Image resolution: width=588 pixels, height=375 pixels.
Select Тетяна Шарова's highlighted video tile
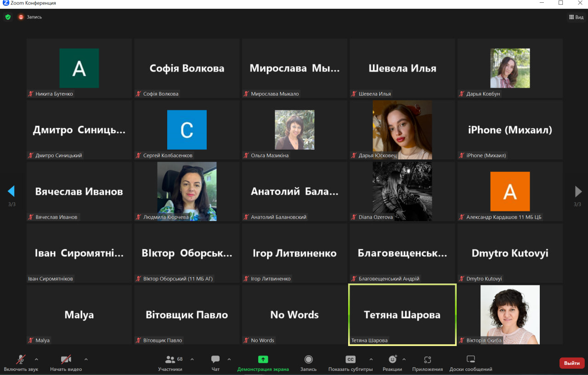[x=402, y=315]
